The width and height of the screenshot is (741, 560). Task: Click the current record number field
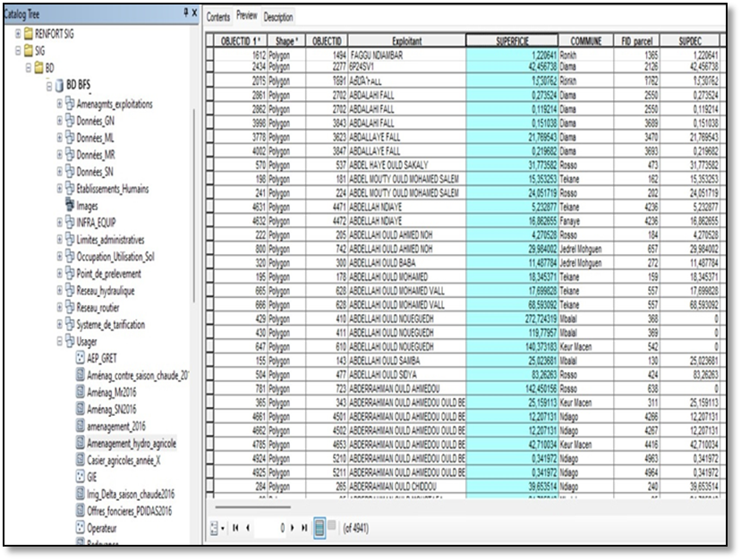[268, 529]
